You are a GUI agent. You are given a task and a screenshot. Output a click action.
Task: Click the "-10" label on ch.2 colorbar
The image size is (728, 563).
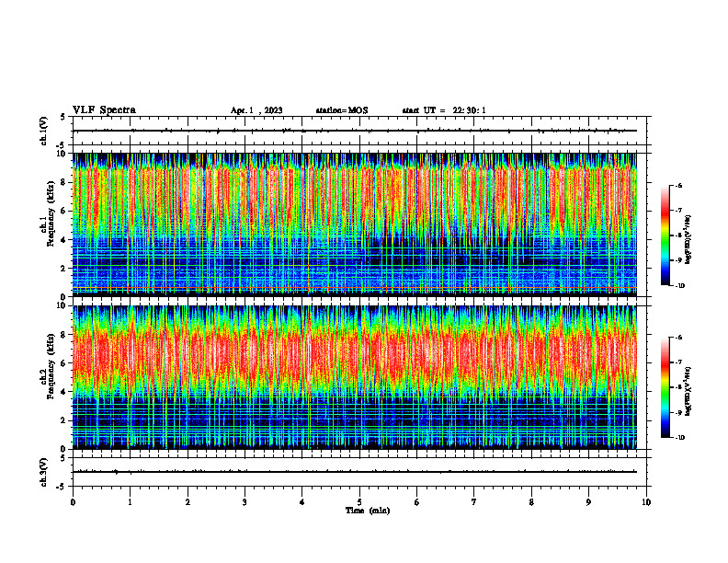(x=680, y=438)
